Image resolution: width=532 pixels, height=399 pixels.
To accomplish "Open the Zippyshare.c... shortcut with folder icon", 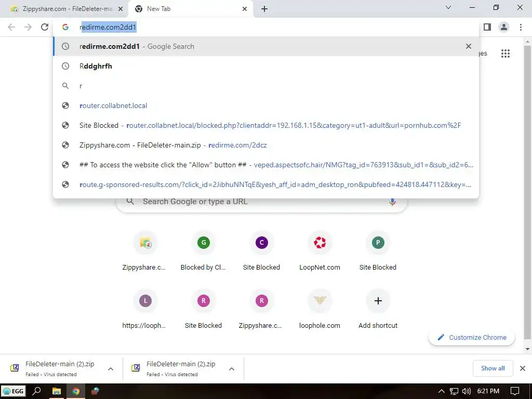I will point(145,250).
